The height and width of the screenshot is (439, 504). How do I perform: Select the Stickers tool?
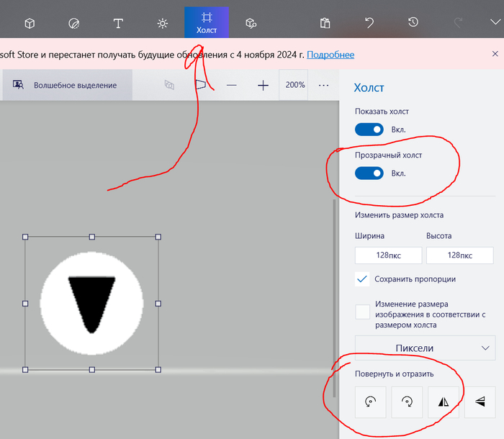coord(74,23)
